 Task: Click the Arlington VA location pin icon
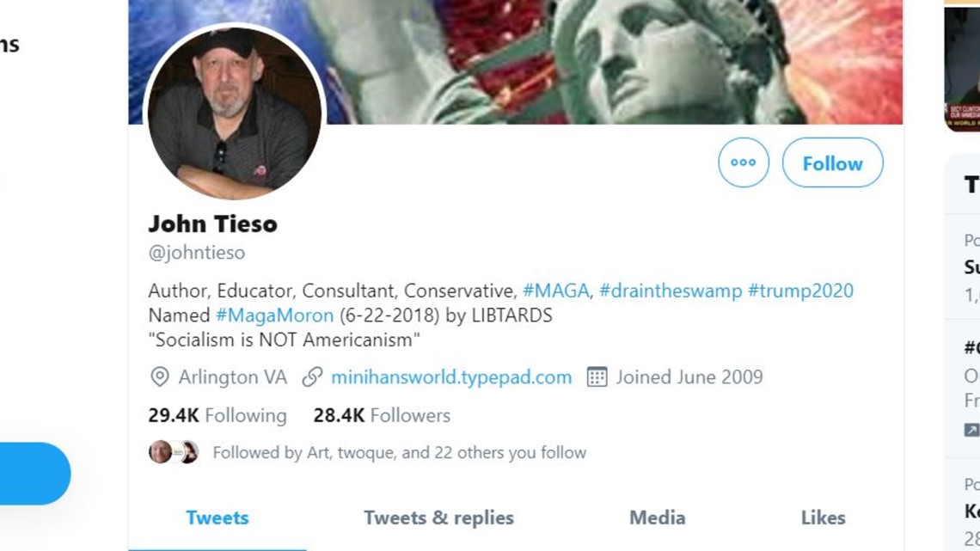coord(159,377)
